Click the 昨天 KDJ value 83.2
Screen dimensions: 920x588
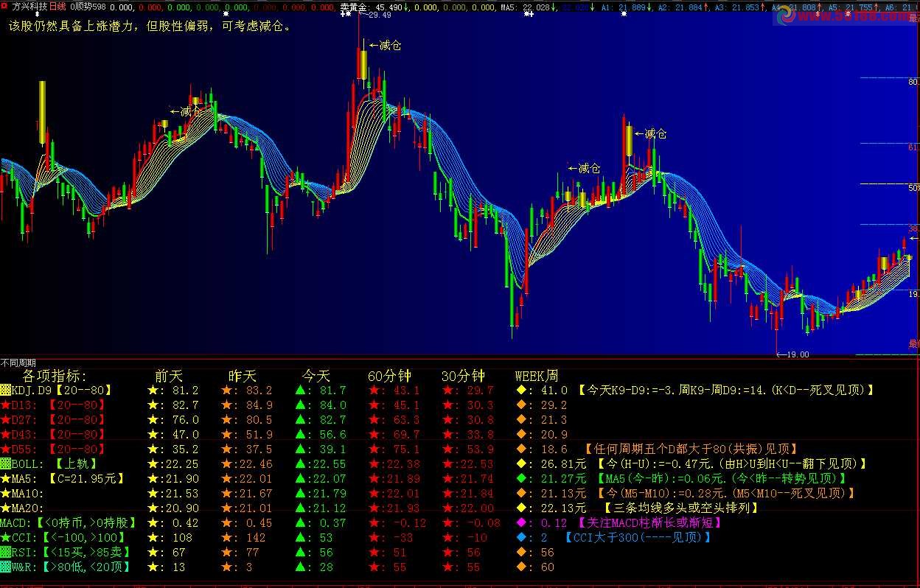tap(259, 391)
